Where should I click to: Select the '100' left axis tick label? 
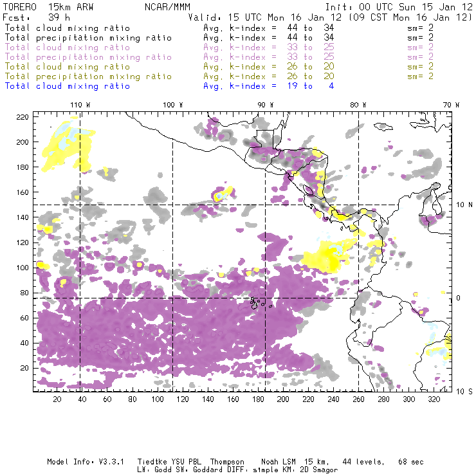(x=23, y=268)
